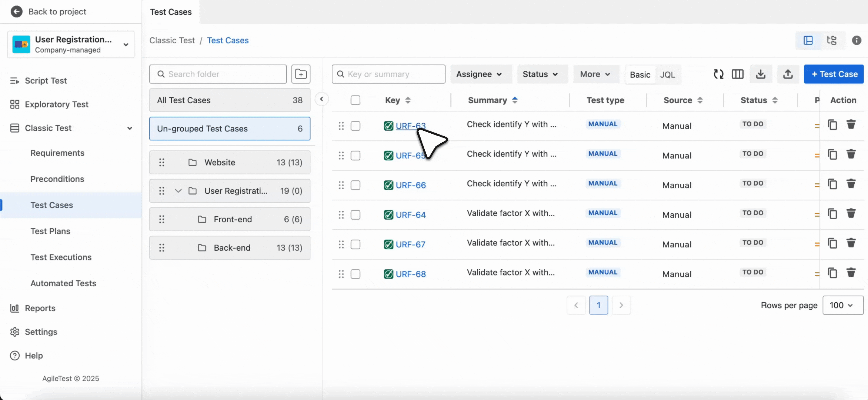Open Test Plans in the sidebar
Image resolution: width=868 pixels, height=400 pixels.
[x=50, y=231]
